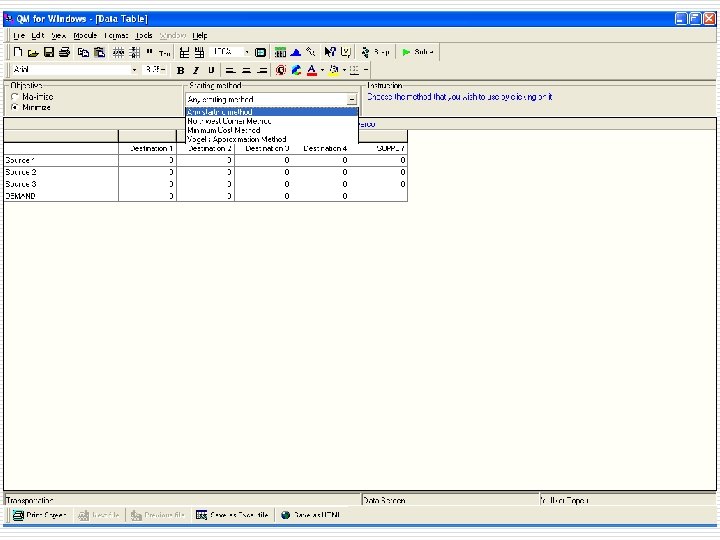Run the Solve button with green arrow

(x=418, y=52)
